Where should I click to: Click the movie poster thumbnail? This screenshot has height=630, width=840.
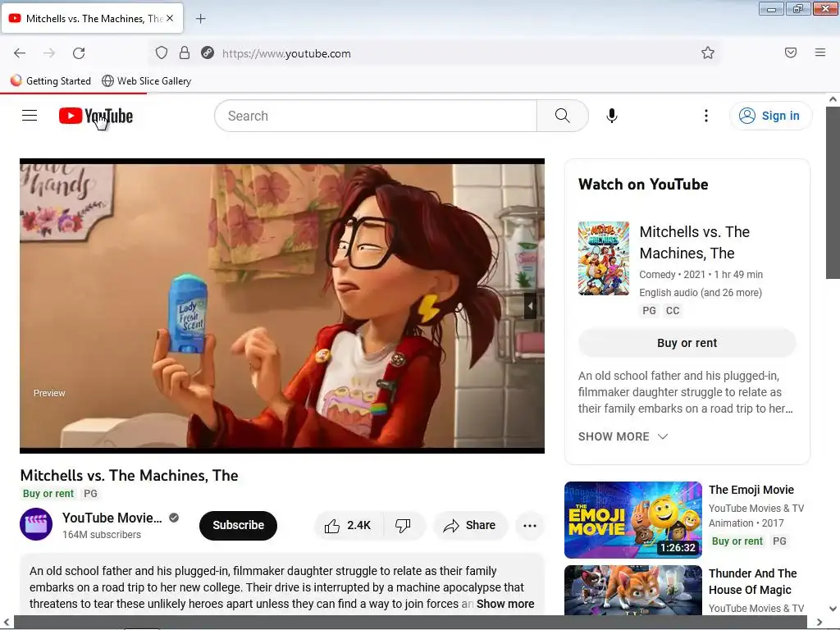(604, 258)
